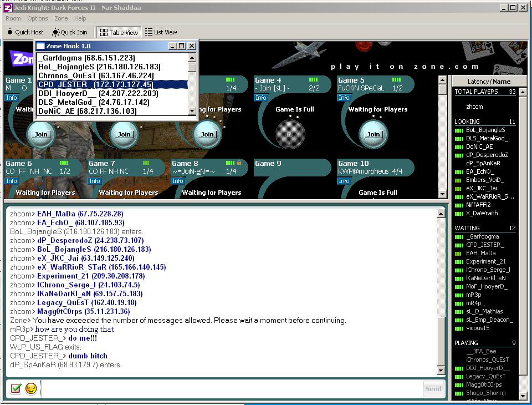This screenshot has height=405, width=532.
Task: Open Info for Game 6
Action: [x=12, y=181]
